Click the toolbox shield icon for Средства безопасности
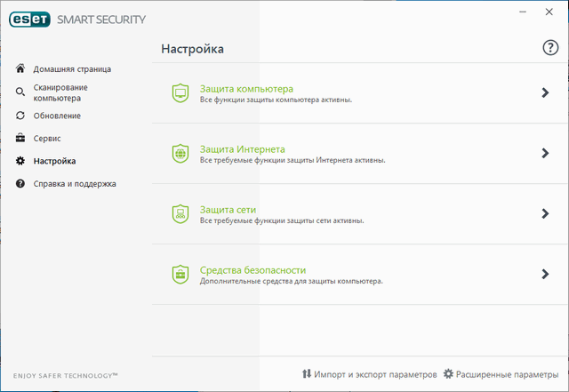Image resolution: width=569 pixels, height=392 pixels. [x=180, y=274]
